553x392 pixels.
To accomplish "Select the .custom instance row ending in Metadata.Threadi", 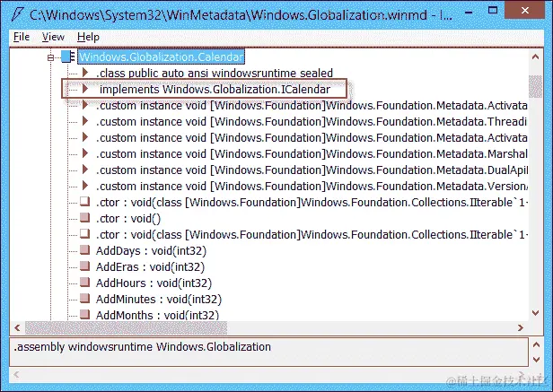I will (x=312, y=122).
